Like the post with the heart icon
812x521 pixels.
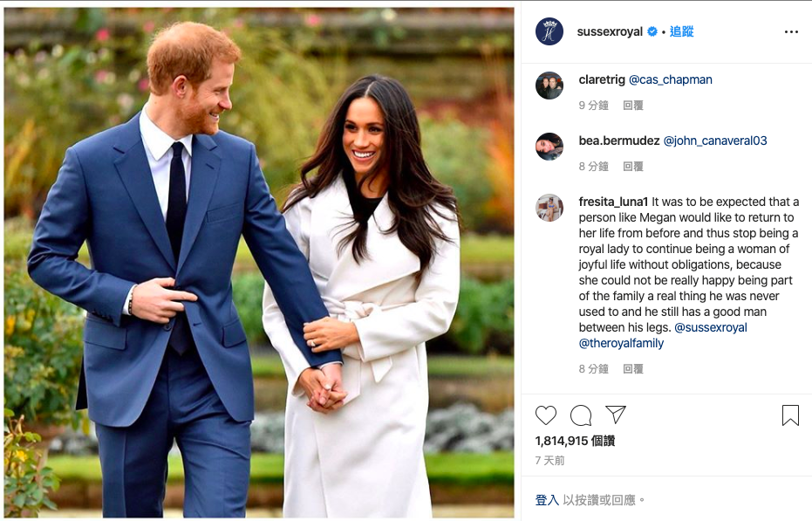click(545, 415)
